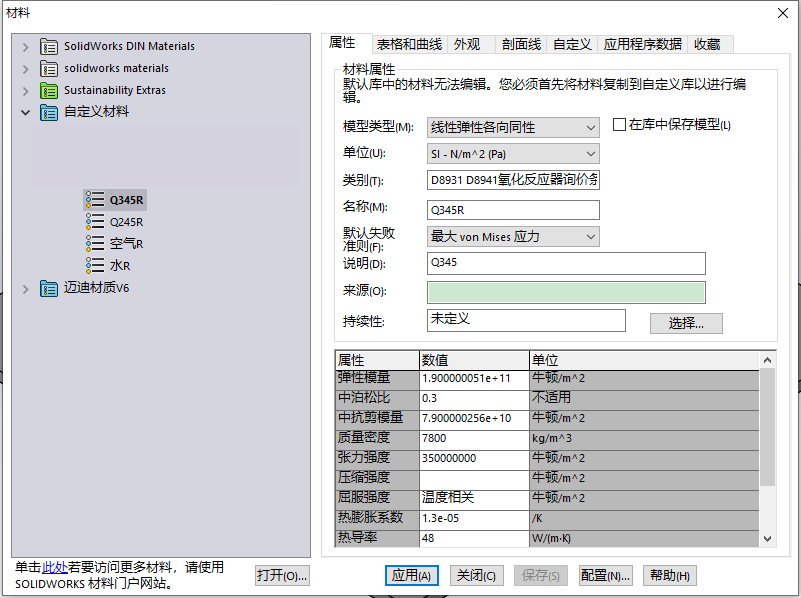This screenshot has width=801, height=598.
Task: Switch to the 属性 tab
Action: 342,43
